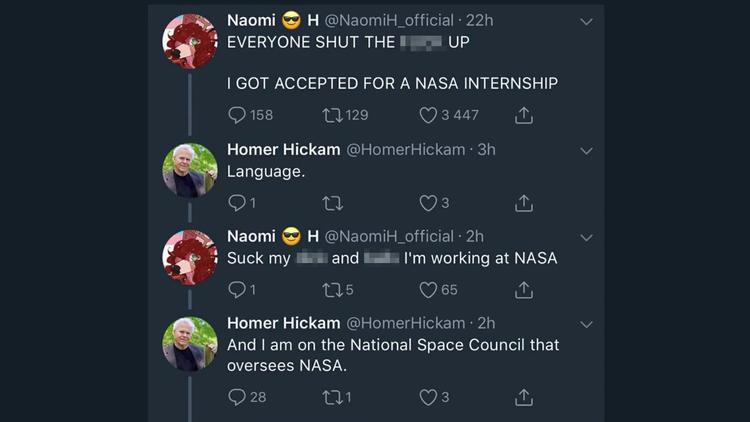Expand menu chevron on Homer's "Language." tweet
This screenshot has height=422, width=750.
coord(587,151)
